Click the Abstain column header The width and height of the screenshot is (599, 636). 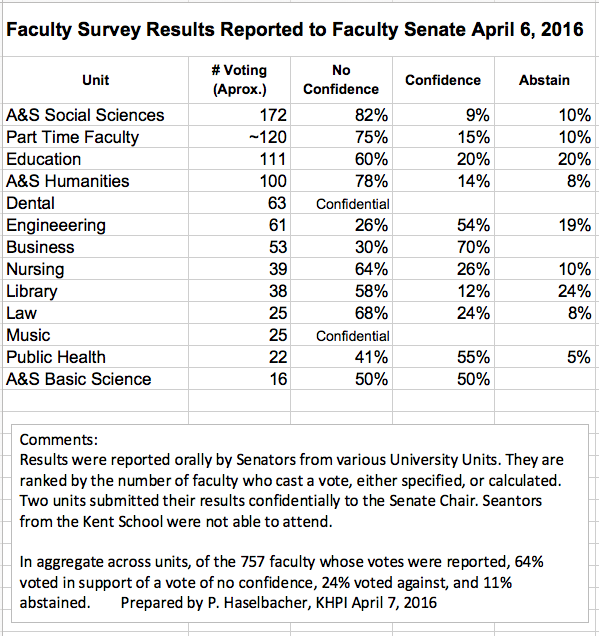click(x=545, y=80)
